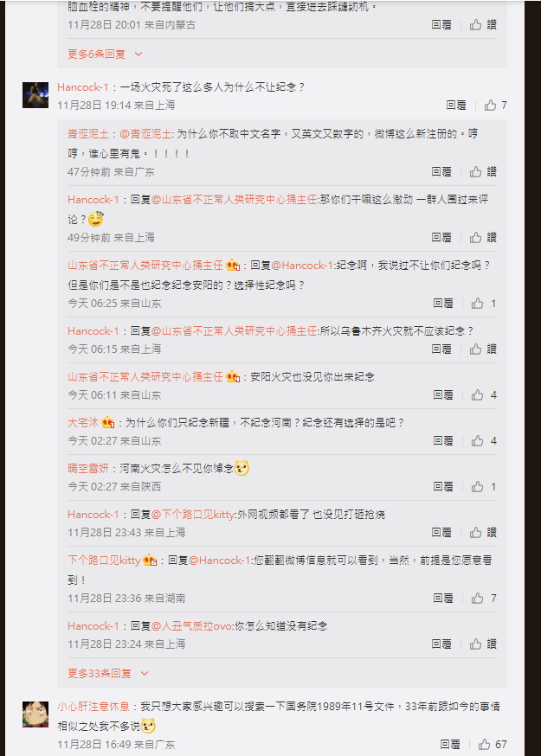Open @山东省不正常人类研究中心捅主任 mention in the 49分钟前 reply
Screen dimensions: 541x756
click(235, 200)
